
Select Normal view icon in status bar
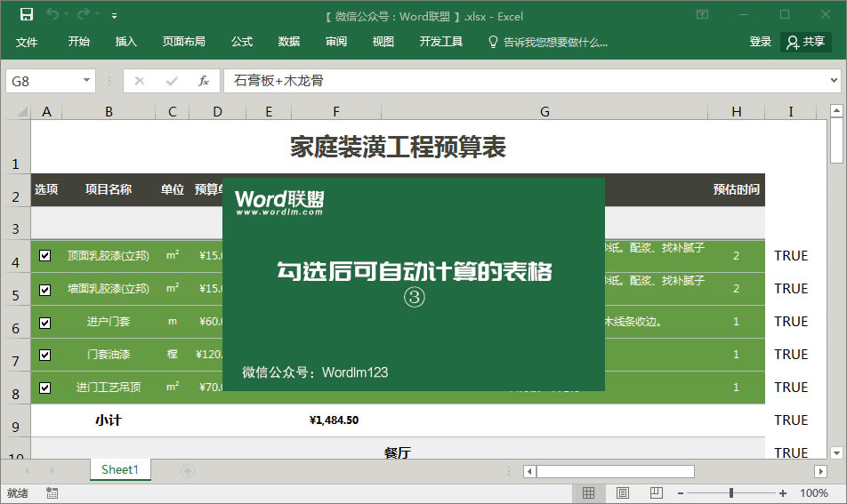click(x=589, y=492)
